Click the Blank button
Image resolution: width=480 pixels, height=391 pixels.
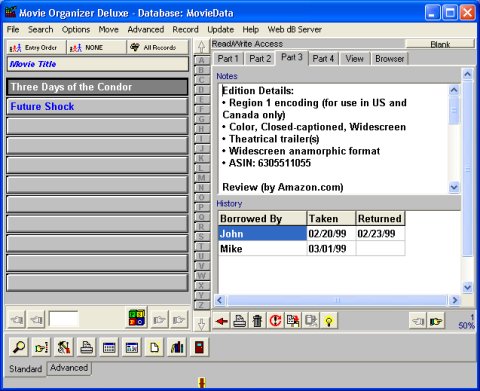[440, 44]
